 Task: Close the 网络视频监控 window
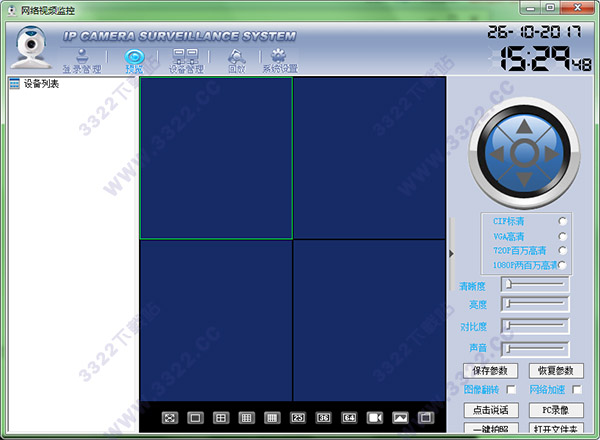click(577, 8)
